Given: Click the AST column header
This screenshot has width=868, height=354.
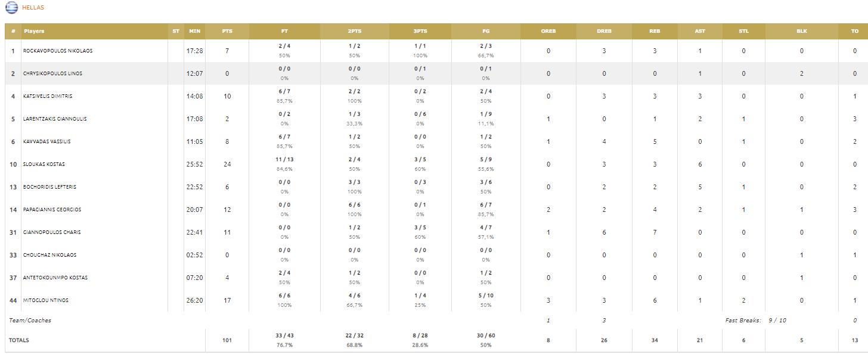Looking at the screenshot, I should (700, 31).
